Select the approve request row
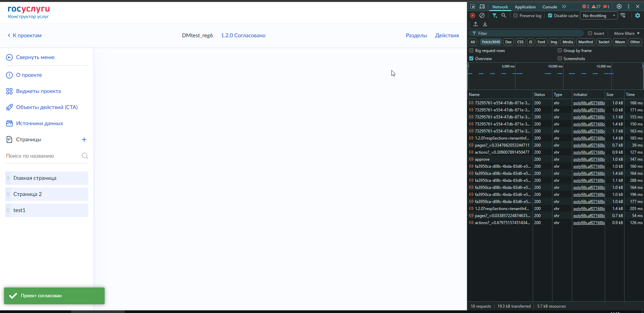The width and height of the screenshot is (644, 313). click(555, 159)
